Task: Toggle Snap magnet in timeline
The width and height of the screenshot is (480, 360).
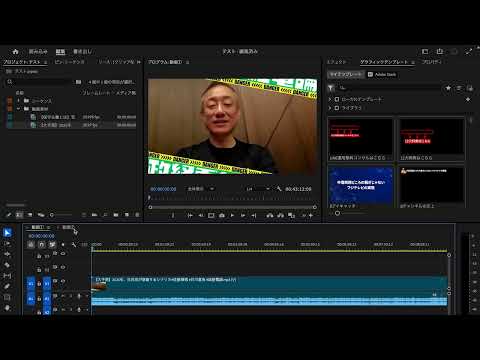Action: (x=41, y=245)
